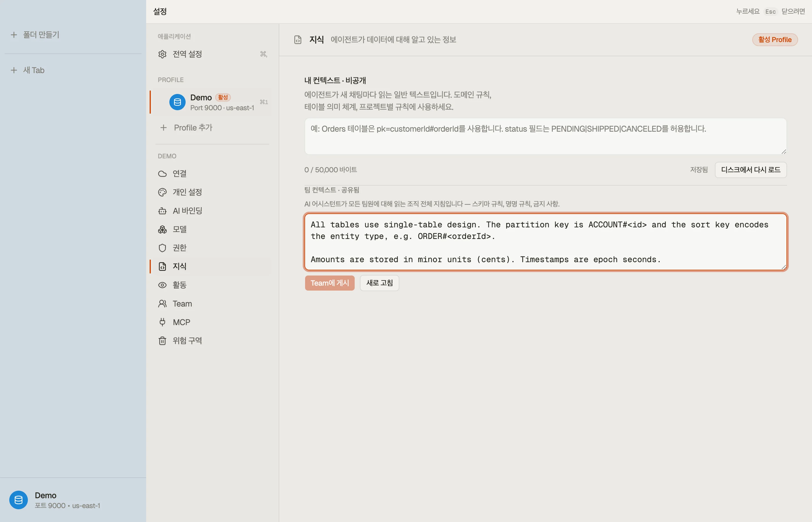
Task: Click 디스크에서 다시 로드 button
Action: [x=751, y=170]
